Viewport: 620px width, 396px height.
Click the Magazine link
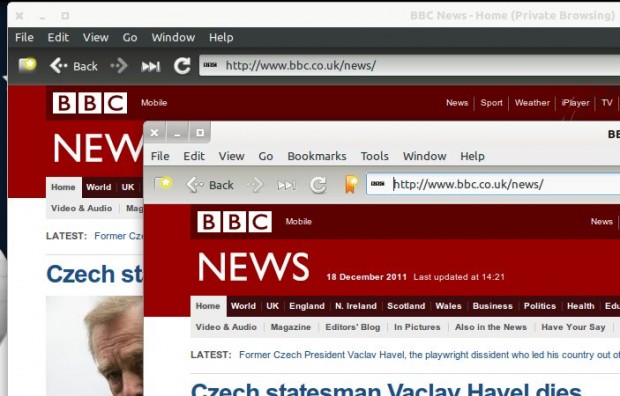click(291, 327)
